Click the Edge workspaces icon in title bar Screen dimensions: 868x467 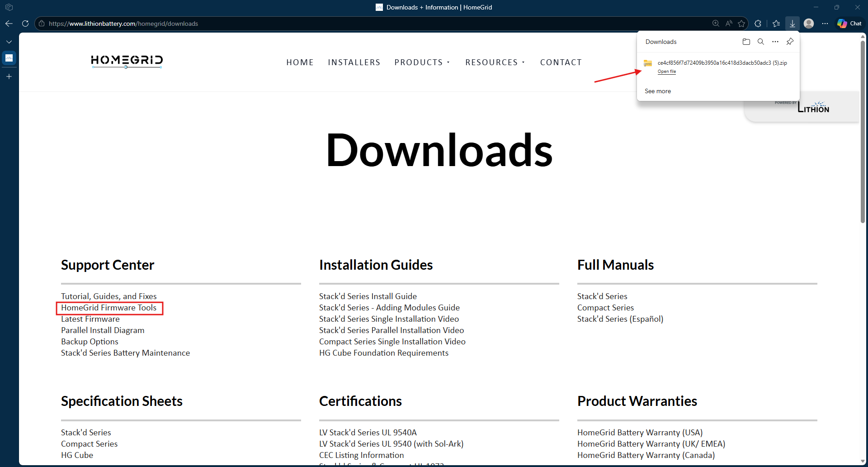(x=9, y=7)
